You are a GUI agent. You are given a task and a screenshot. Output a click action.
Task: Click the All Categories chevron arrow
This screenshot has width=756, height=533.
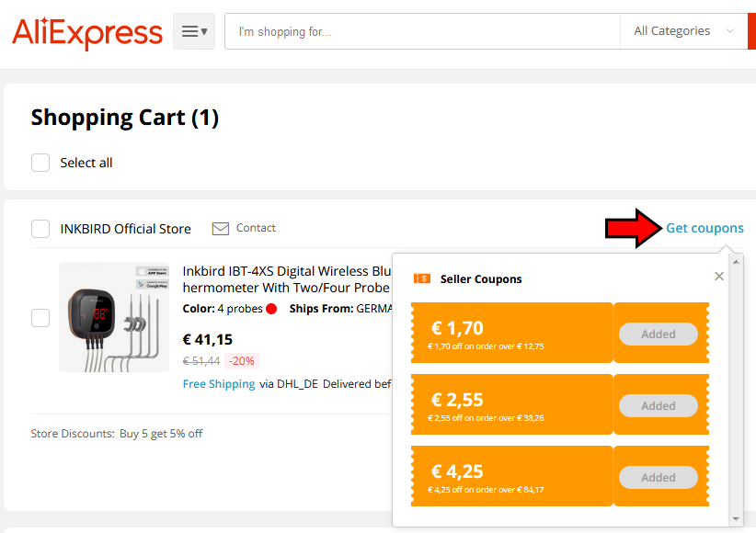click(730, 31)
